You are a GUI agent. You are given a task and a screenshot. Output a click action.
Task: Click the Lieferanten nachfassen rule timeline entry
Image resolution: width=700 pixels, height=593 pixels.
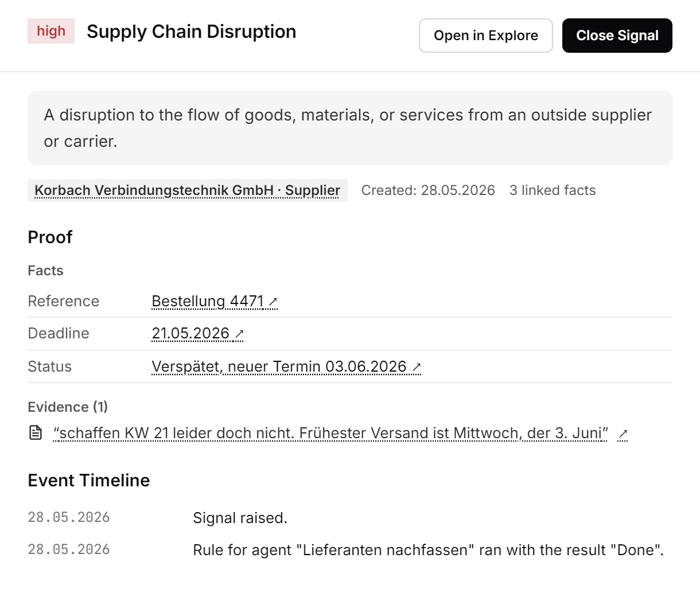point(428,550)
